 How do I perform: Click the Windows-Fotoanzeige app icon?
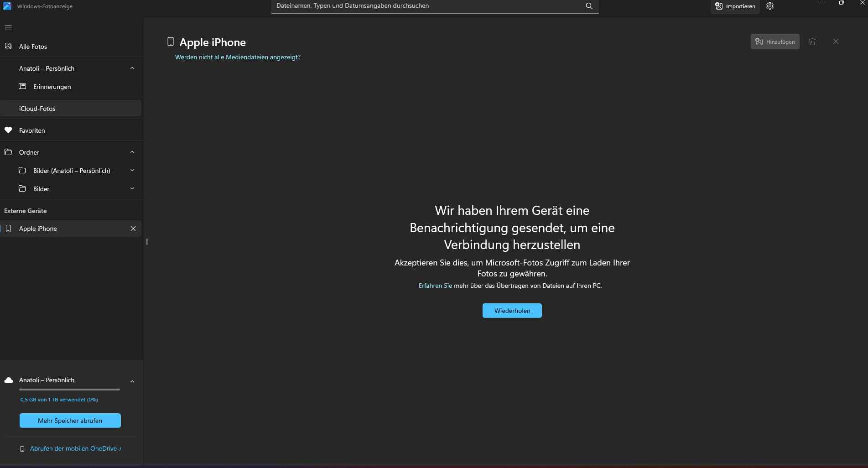coord(7,6)
